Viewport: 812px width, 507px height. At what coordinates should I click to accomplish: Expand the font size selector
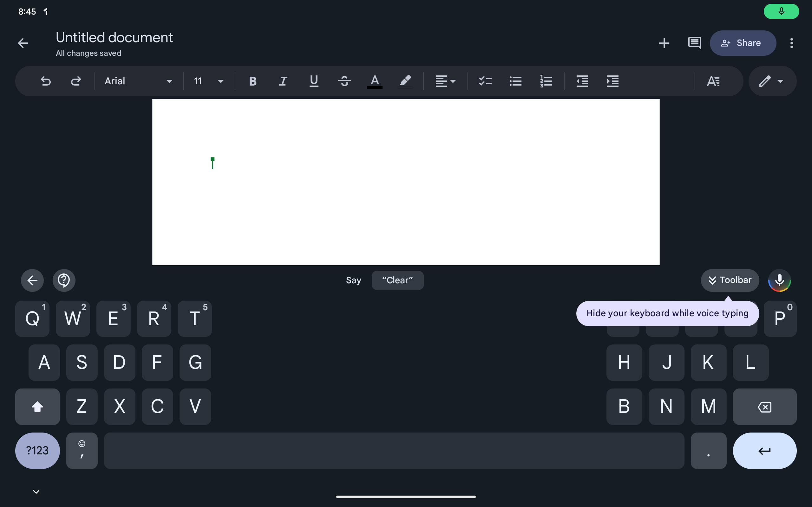point(220,80)
